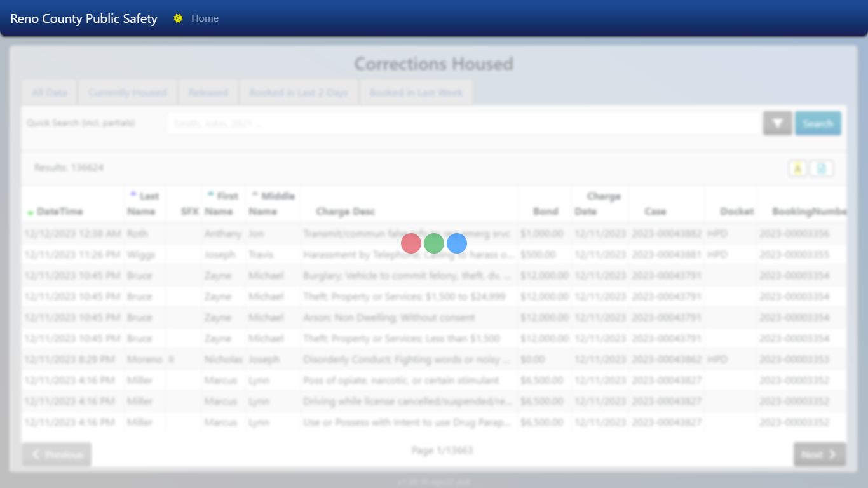Click the Reno County Public Safety title
This screenshot has width=868, height=488.
pos(84,18)
